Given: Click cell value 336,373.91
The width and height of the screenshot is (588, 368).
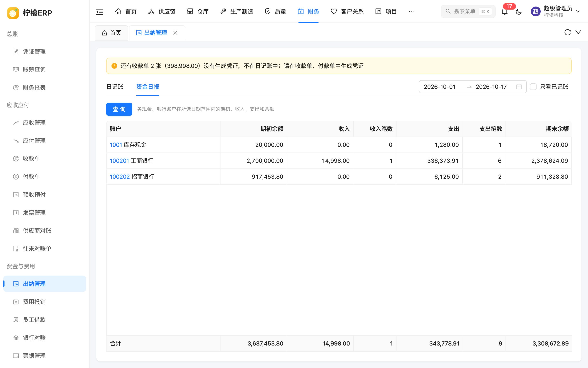Looking at the screenshot, I should point(443,161).
